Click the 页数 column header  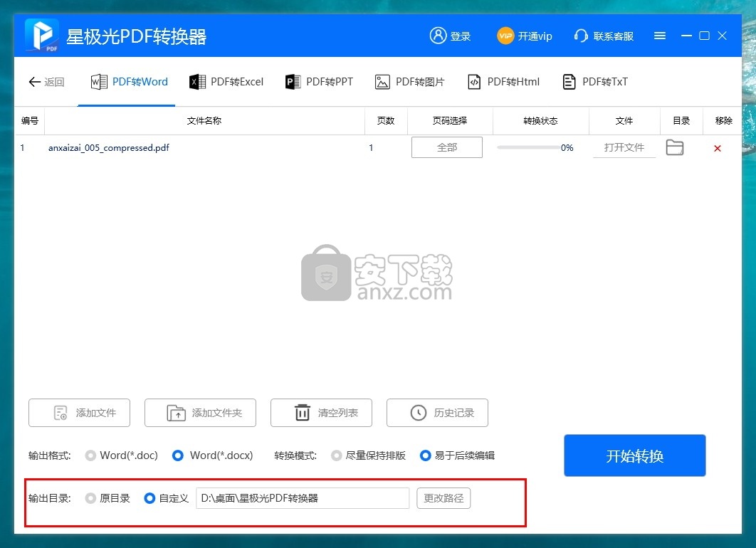(x=386, y=120)
